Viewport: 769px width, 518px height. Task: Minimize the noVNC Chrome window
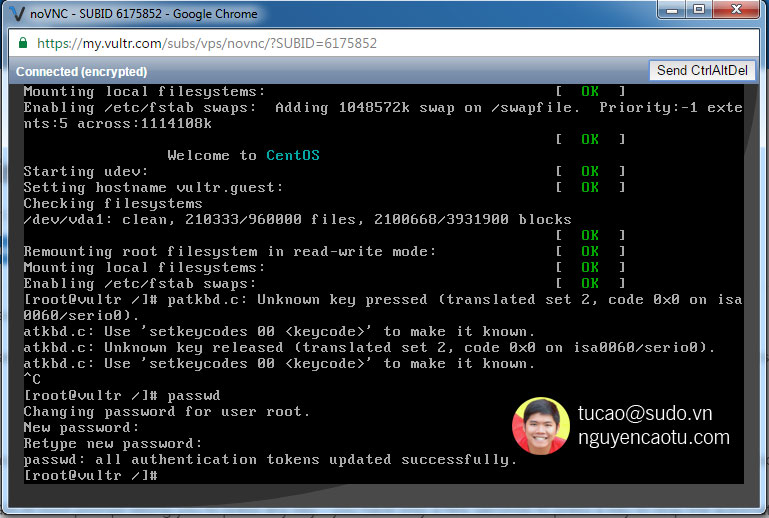[x=671, y=9]
